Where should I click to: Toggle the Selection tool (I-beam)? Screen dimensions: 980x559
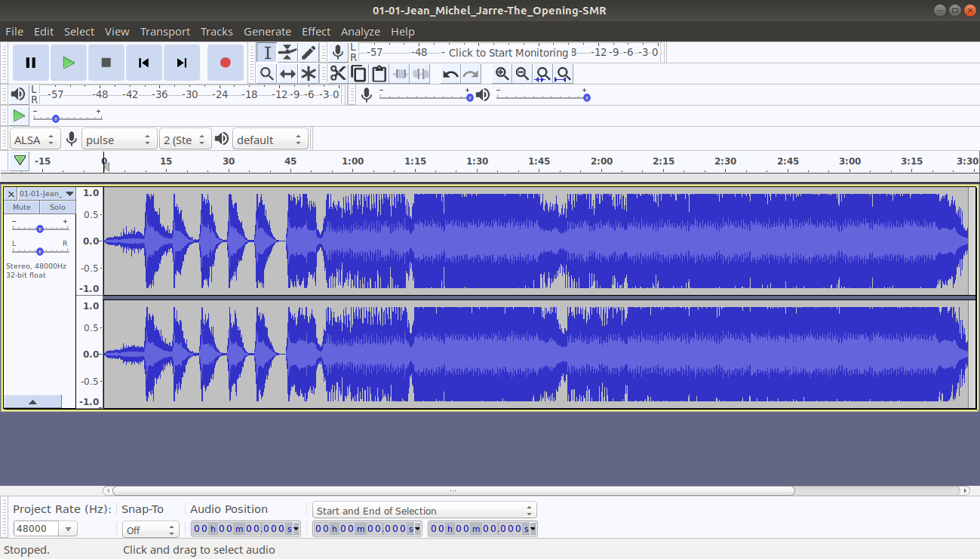pos(267,52)
